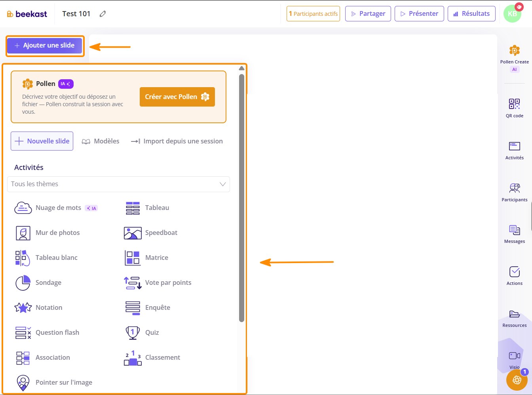Open the KB user avatar menu
Viewport: 532px width, 395px height.
[x=512, y=14]
